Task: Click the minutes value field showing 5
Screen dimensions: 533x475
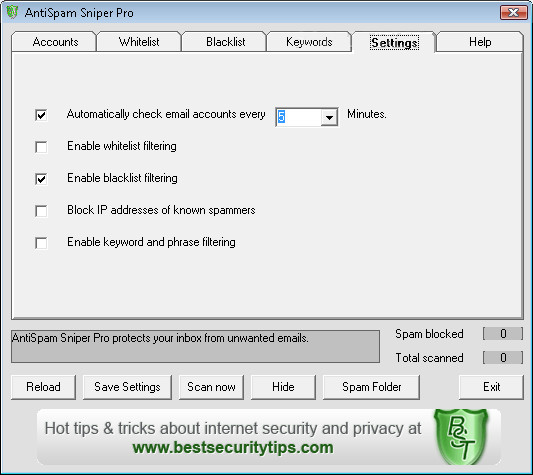Action: click(298, 117)
